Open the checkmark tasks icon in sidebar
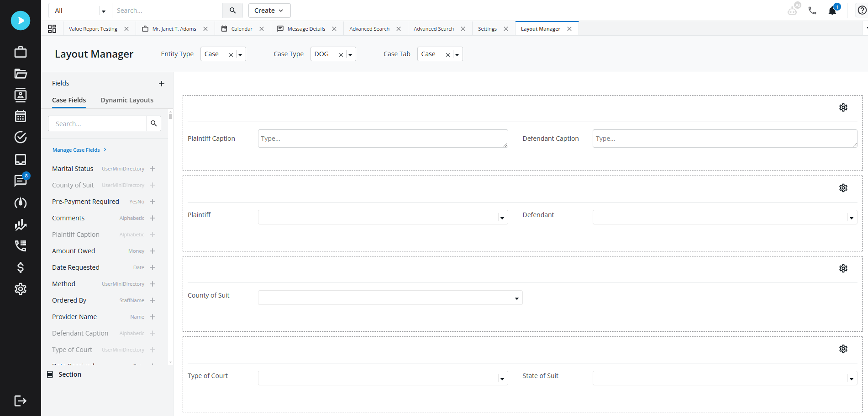868x416 pixels. (21, 137)
